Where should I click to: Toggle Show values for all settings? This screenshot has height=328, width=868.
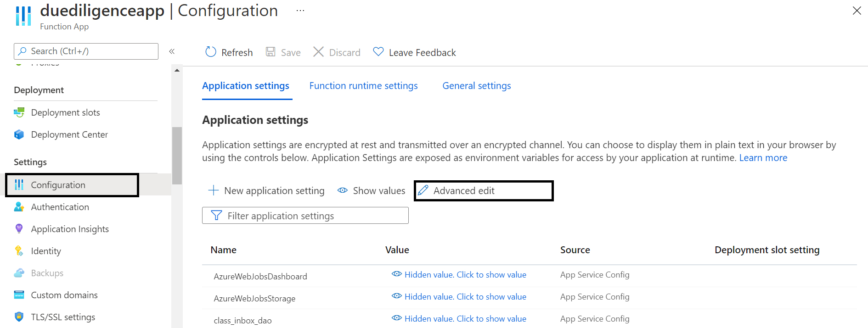[x=371, y=191]
